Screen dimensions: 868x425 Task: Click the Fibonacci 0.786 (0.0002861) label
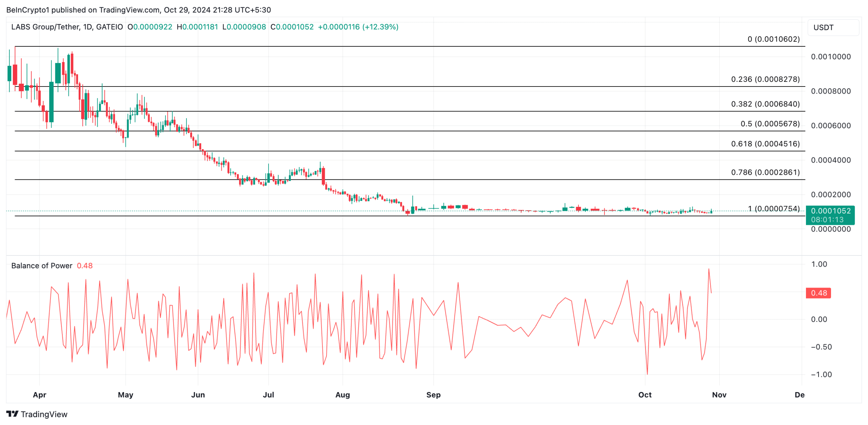[x=765, y=172]
